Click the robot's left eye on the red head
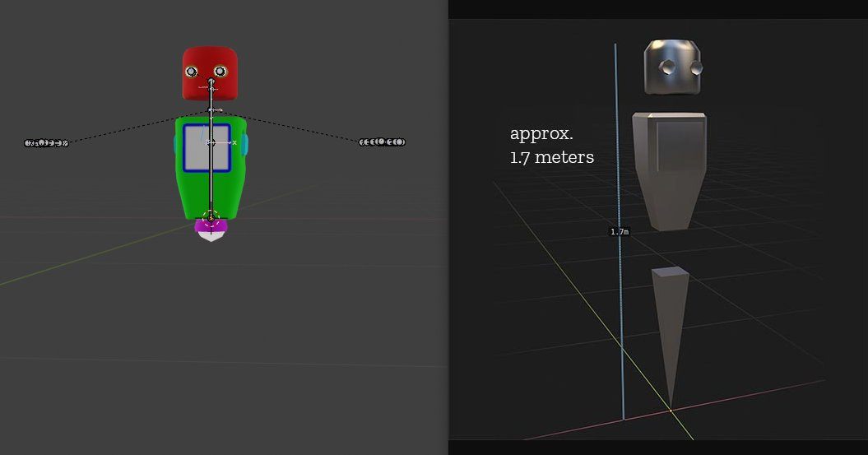The height and width of the screenshot is (455, 868). [192, 72]
